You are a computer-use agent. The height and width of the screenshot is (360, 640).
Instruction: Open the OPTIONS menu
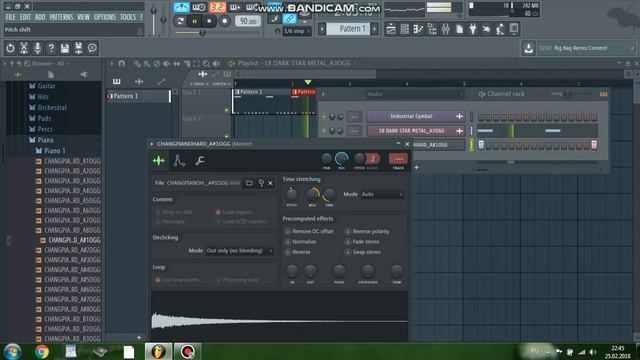coord(105,17)
